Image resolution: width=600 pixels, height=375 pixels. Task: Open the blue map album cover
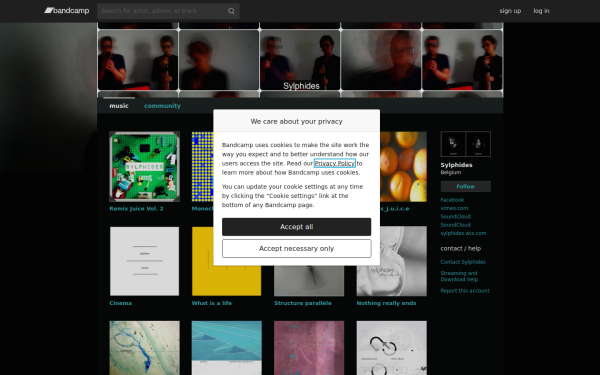tap(144, 348)
